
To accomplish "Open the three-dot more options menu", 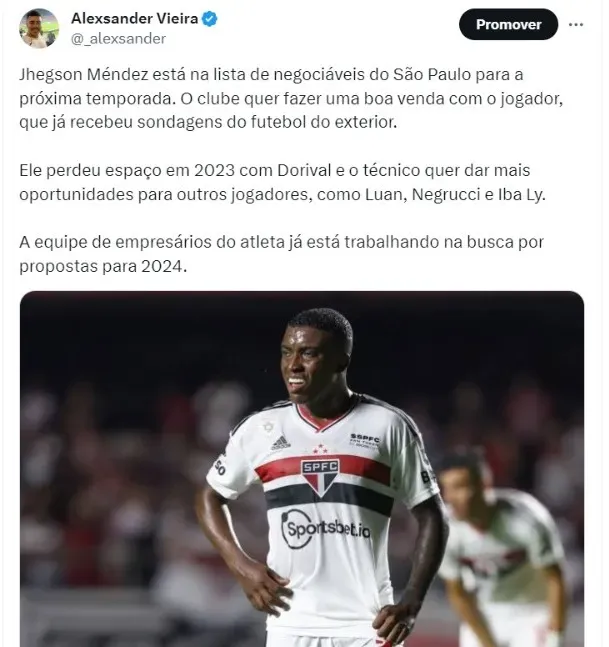I will (576, 25).
